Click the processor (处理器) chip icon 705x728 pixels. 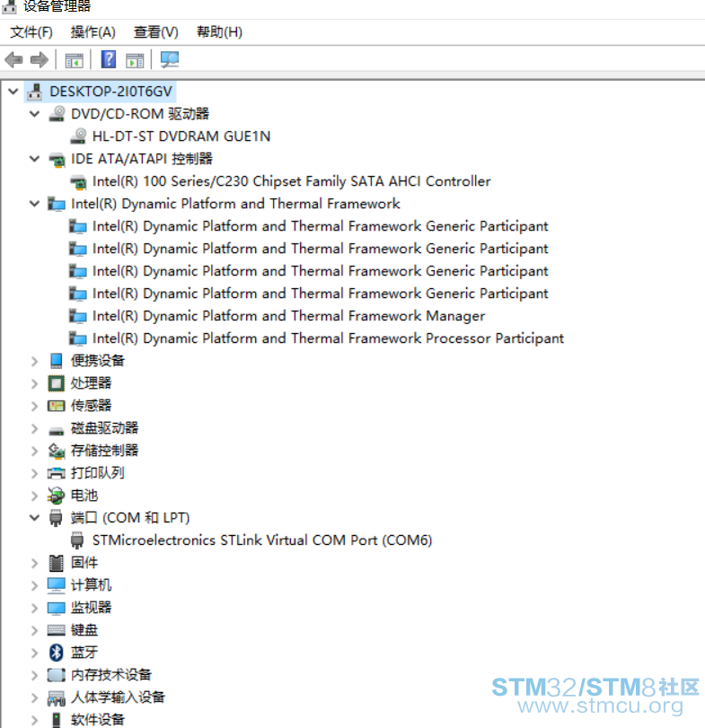[x=57, y=383]
